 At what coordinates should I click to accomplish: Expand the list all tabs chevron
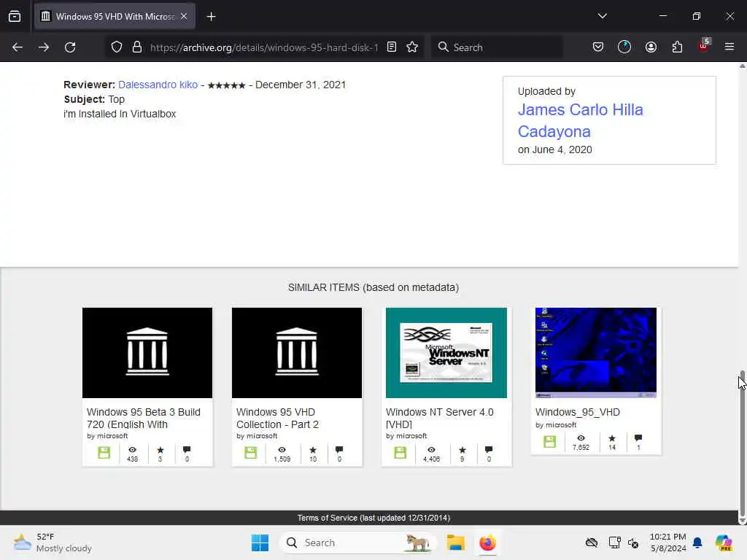[x=602, y=16]
